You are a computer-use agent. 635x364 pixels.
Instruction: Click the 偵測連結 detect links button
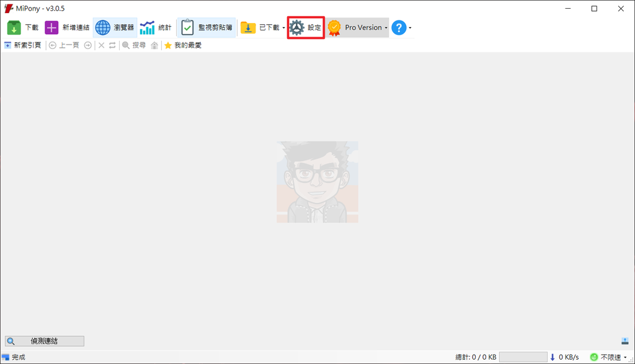coord(45,341)
